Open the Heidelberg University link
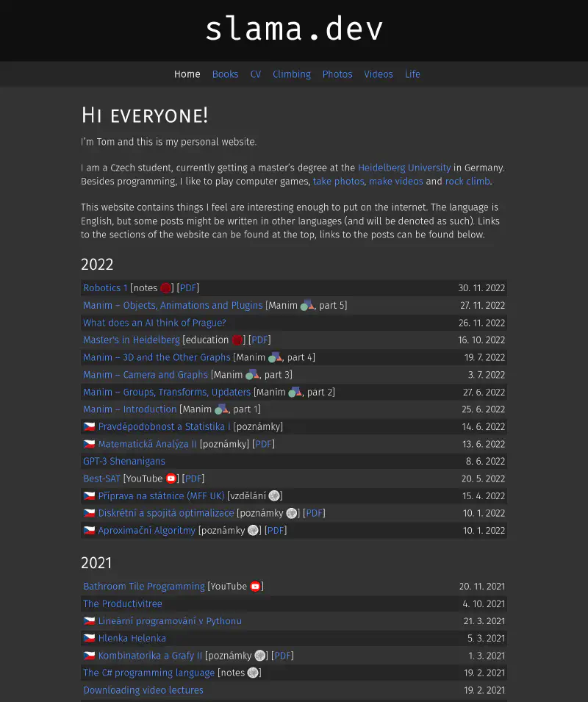This screenshot has width=588, height=702. [404, 168]
